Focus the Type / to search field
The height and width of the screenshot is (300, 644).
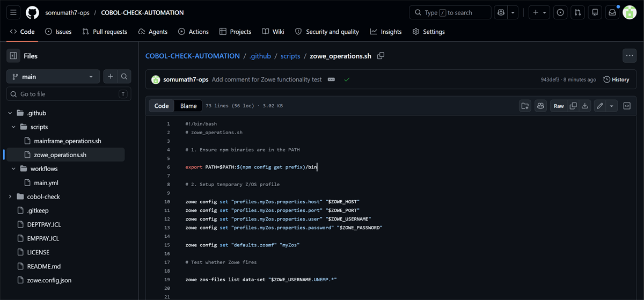pos(450,12)
